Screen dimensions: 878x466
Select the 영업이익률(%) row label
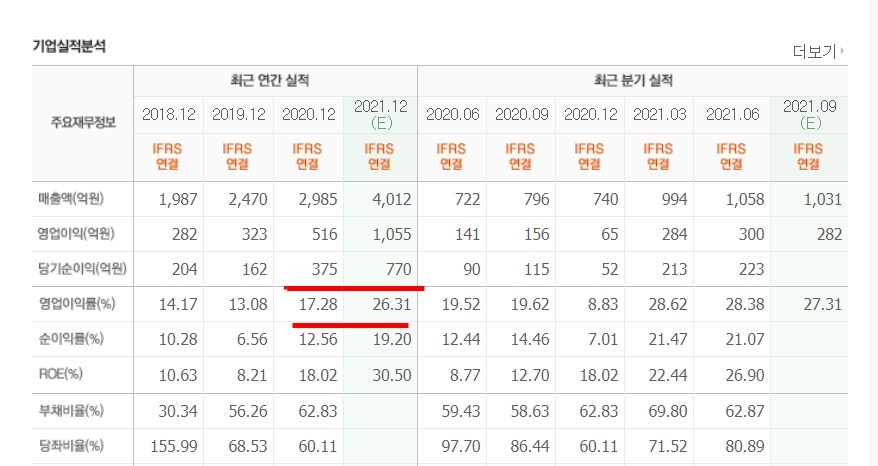pyautogui.click(x=77, y=304)
